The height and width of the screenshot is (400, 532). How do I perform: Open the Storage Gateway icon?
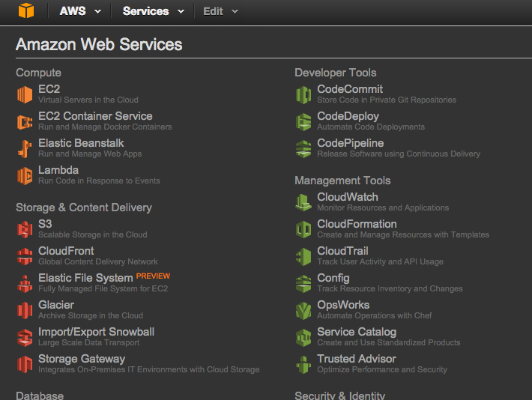pyautogui.click(x=25, y=364)
